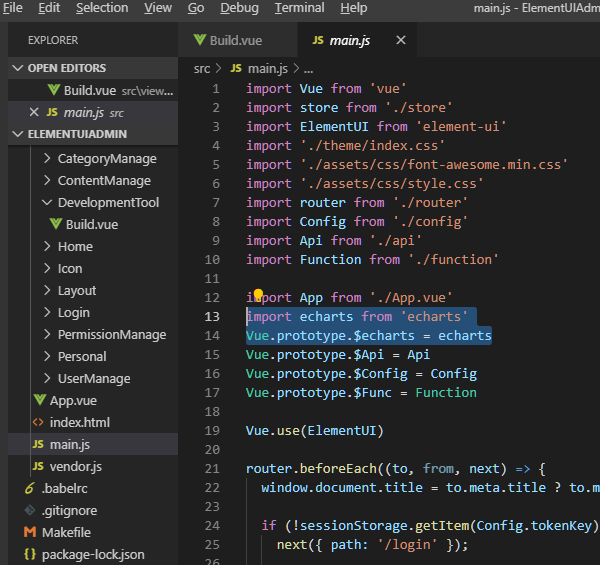Switch to the Build.vue editor tab
600x565 pixels.
[x=237, y=41]
